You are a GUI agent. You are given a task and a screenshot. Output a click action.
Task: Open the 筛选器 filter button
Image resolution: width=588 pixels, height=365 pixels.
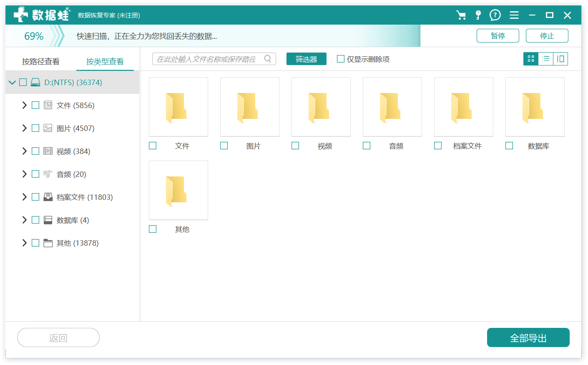click(x=307, y=59)
